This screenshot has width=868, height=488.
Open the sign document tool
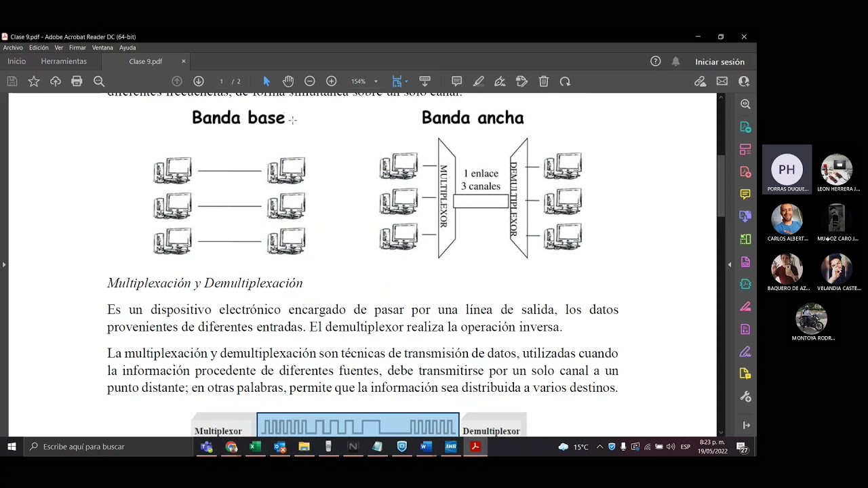click(500, 81)
